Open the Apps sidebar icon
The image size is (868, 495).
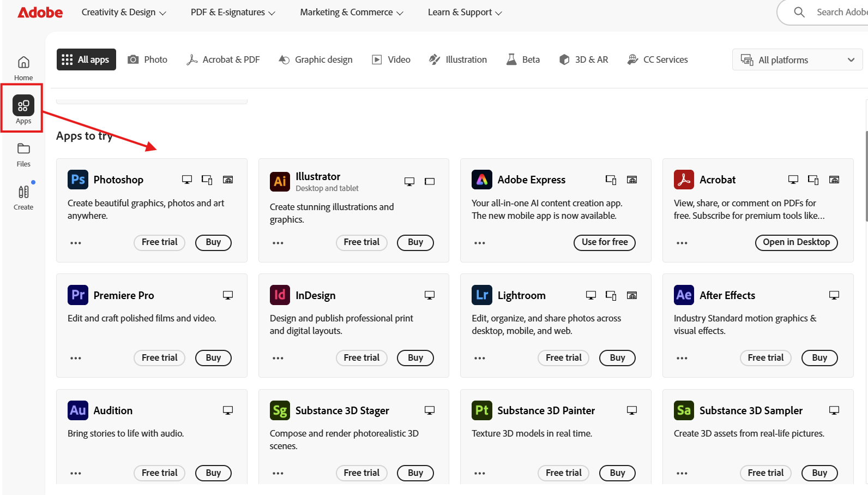[x=23, y=109]
